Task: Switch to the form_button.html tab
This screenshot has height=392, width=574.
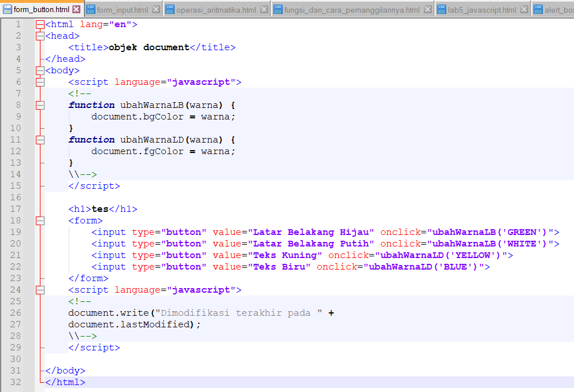Action: pyautogui.click(x=42, y=9)
